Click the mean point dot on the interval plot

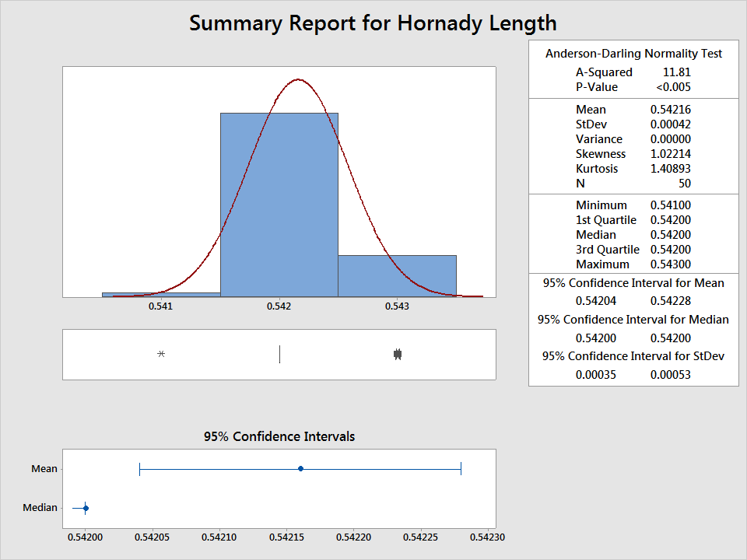tap(300, 468)
